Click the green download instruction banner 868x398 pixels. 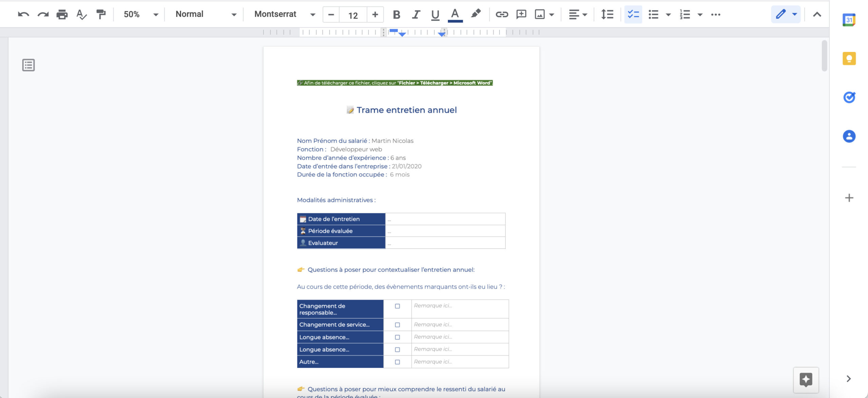click(395, 83)
